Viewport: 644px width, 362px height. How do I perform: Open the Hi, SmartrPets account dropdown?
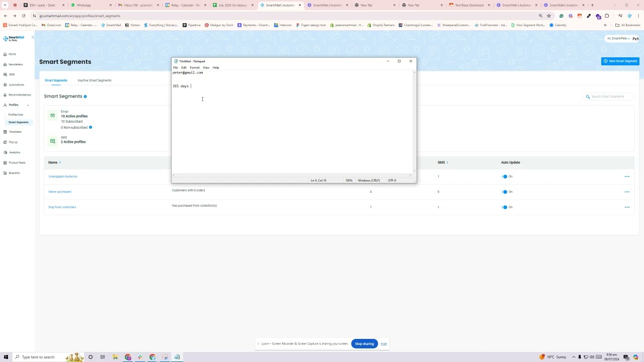[618, 39]
